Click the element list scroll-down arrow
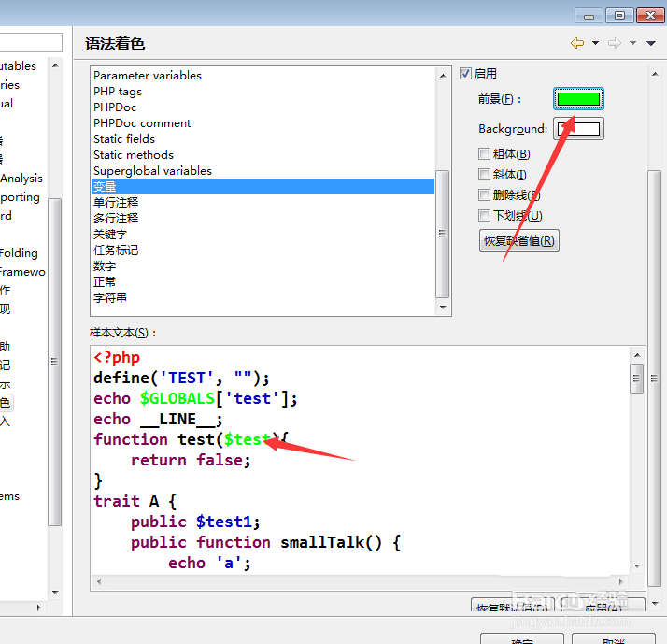 coord(443,307)
